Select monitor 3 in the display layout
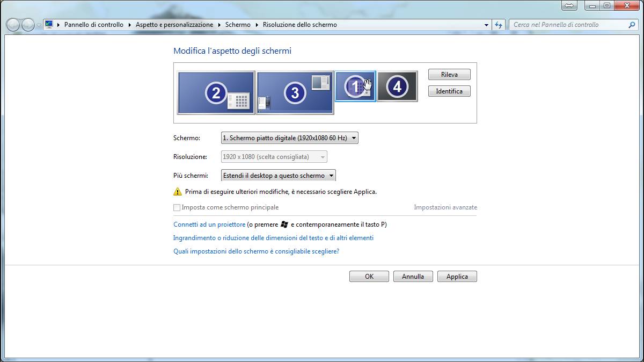The width and height of the screenshot is (644, 362). 295,93
